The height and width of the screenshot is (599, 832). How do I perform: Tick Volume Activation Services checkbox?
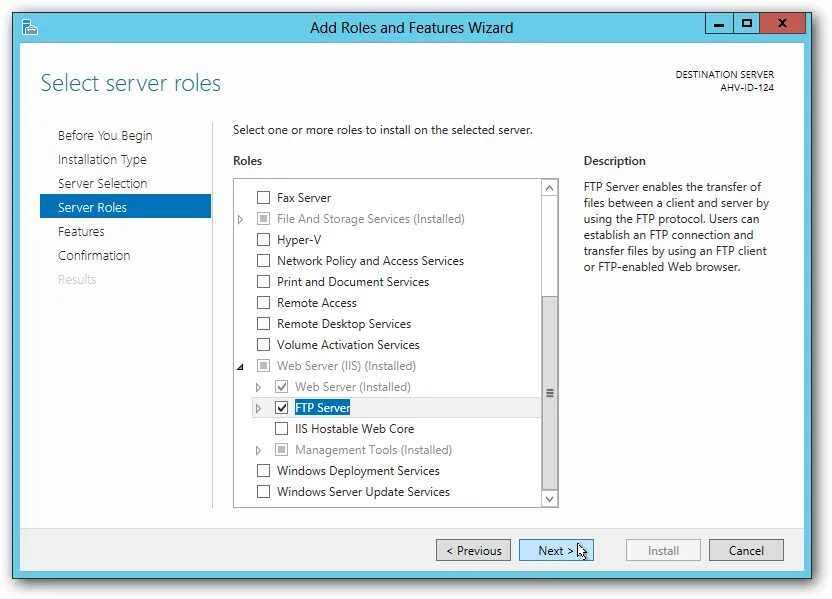pyautogui.click(x=263, y=344)
